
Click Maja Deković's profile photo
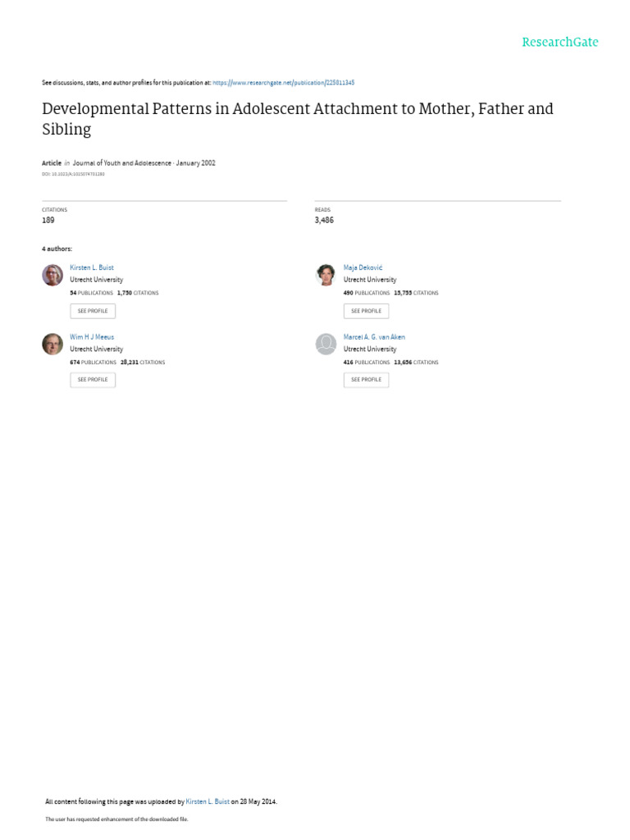click(326, 275)
